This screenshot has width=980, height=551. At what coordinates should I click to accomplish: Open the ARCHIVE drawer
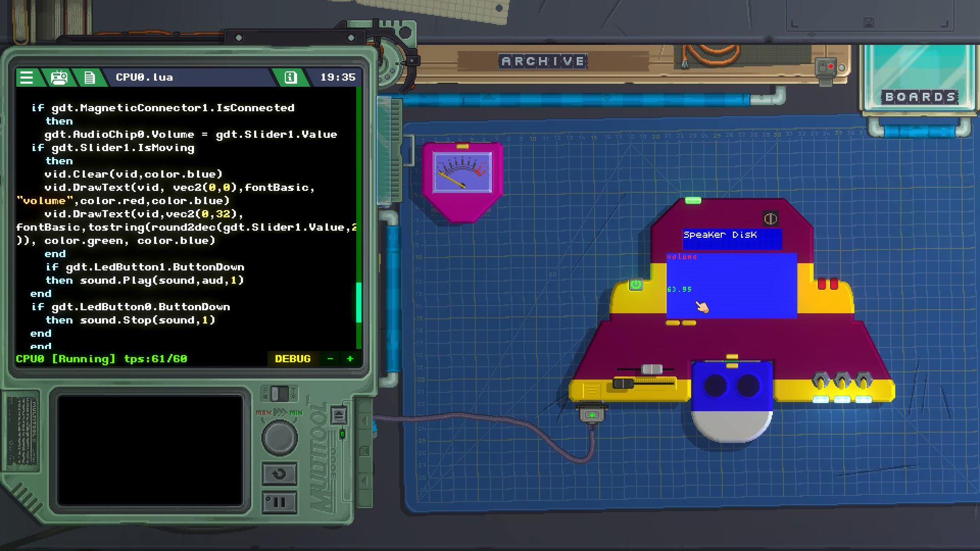point(544,62)
